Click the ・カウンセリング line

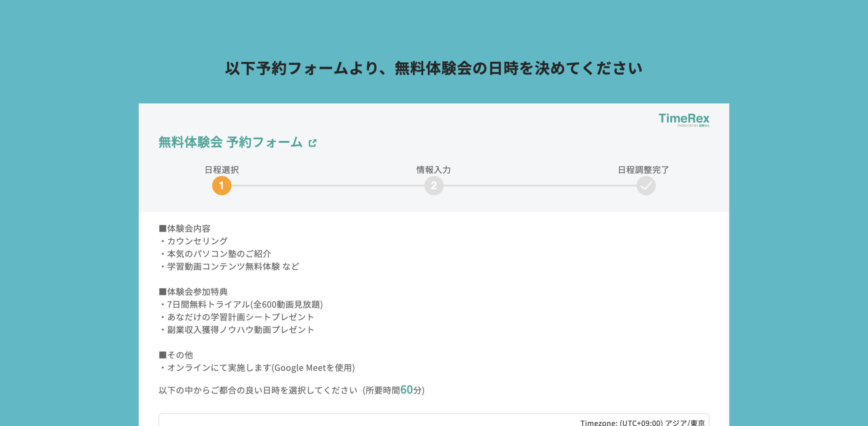[x=193, y=241]
